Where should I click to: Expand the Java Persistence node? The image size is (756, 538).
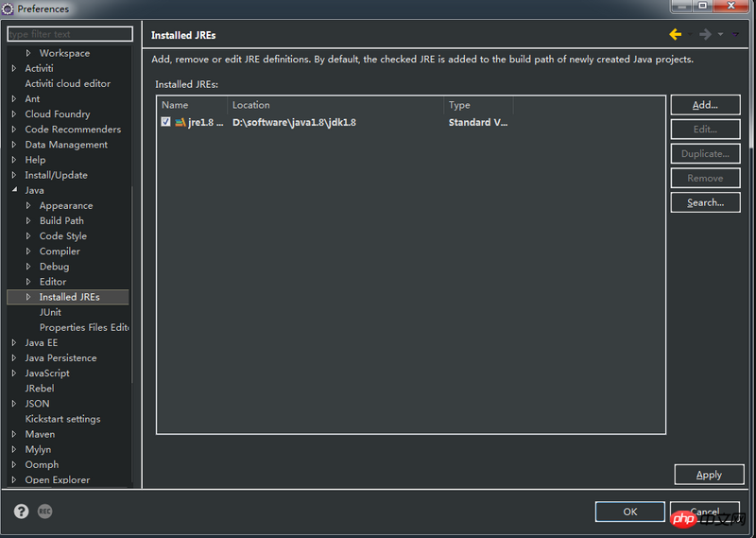(x=14, y=358)
